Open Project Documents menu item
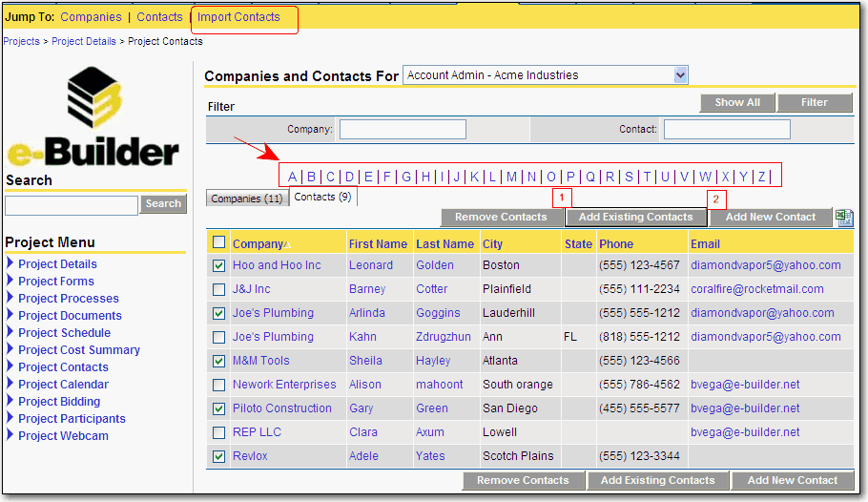 [70, 315]
